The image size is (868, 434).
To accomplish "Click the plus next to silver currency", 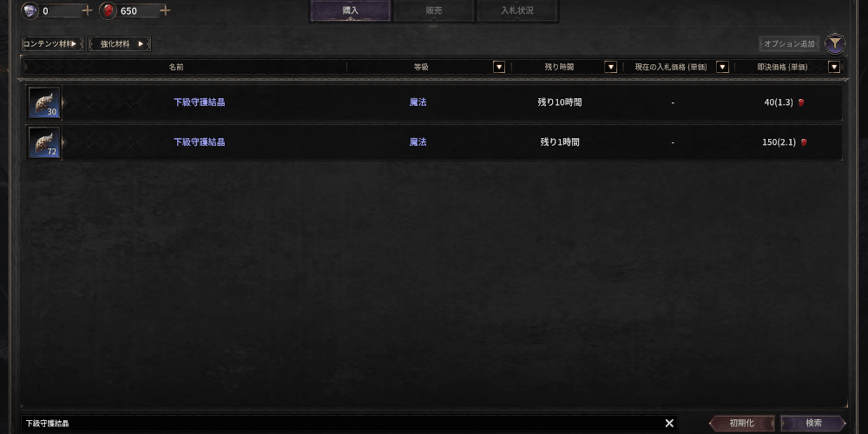I will tap(87, 10).
